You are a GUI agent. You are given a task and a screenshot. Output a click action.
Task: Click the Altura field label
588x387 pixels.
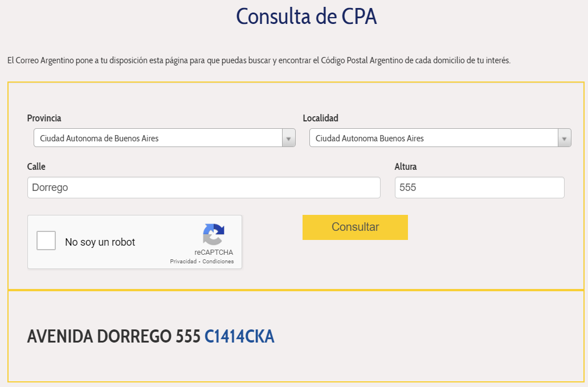tap(406, 166)
